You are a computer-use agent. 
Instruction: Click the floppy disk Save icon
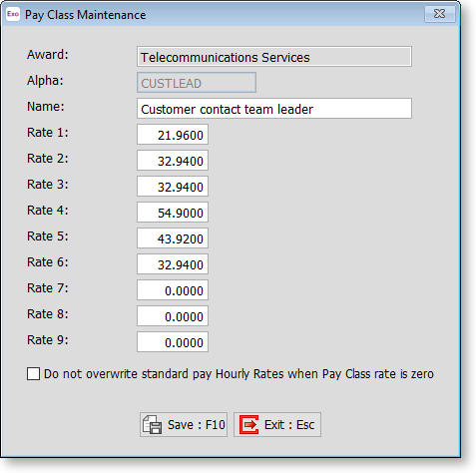pyautogui.click(x=152, y=424)
